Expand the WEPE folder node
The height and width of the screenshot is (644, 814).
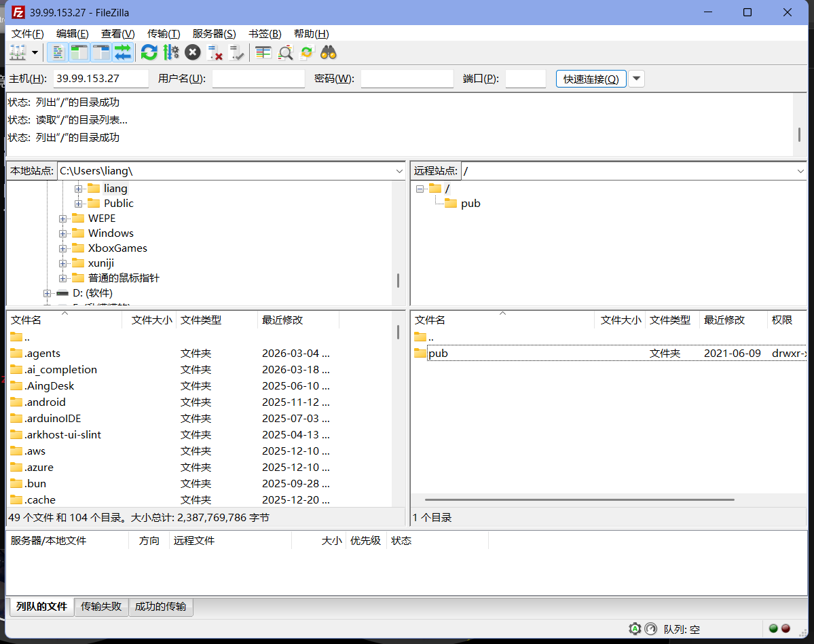63,219
